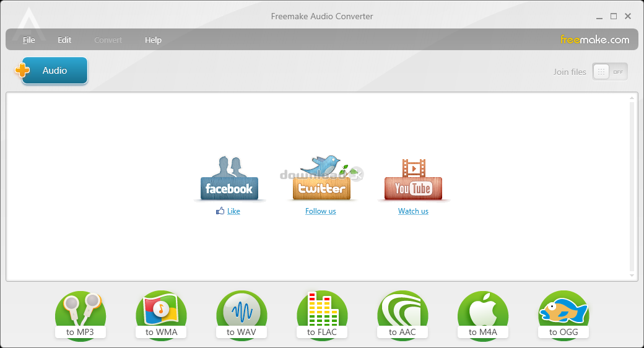Close the Freemake Audio Converter window
The image size is (644, 348).
pos(628,16)
